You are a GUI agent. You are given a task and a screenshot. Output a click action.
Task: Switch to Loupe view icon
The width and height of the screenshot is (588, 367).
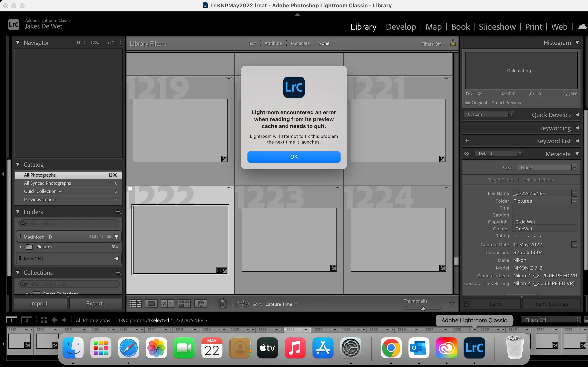(x=151, y=304)
